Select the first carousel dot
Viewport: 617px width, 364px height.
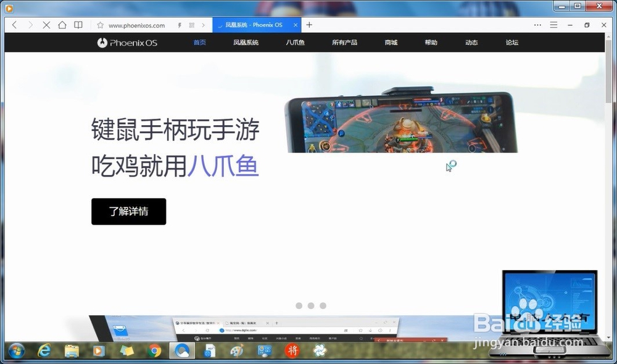click(x=299, y=306)
